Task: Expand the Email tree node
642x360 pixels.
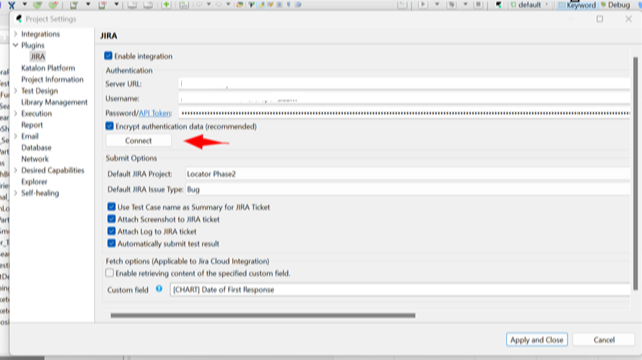Action: point(16,136)
